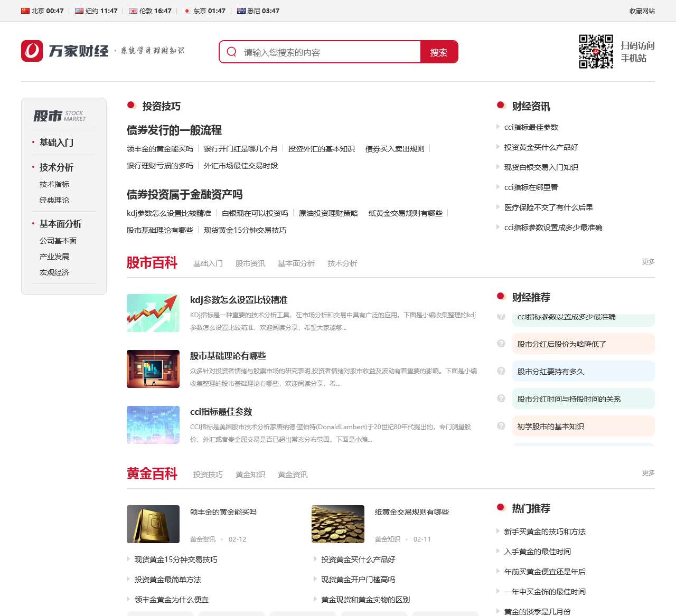Click question icon beside 股市分红要持有多久
Image resolution: width=676 pixels, height=616 pixels.
point(501,371)
